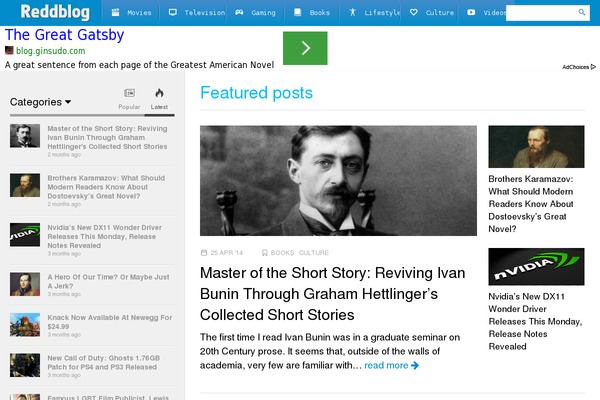Screen dimensions: 600x400
Task: Click the Lifestyle person icon
Action: coord(352,12)
